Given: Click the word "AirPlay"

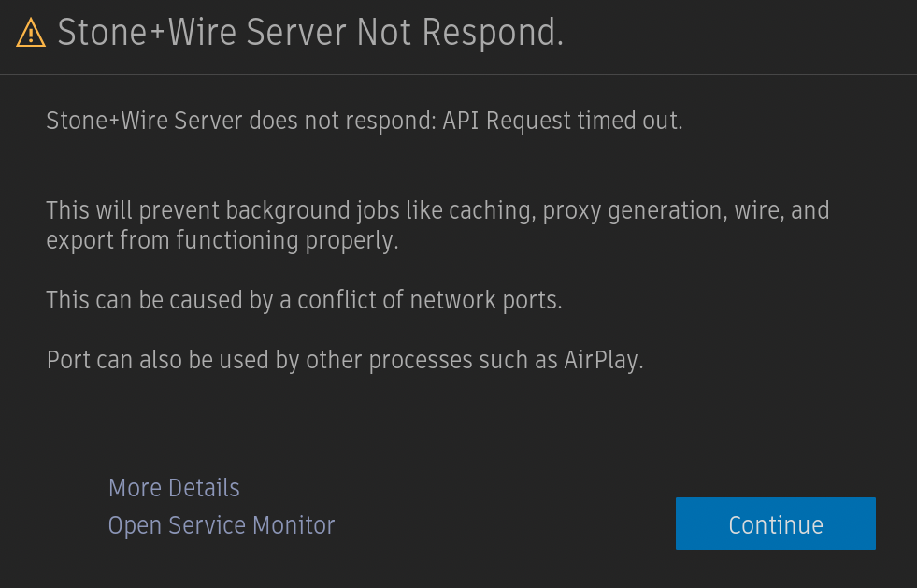Looking at the screenshot, I should (603, 361).
